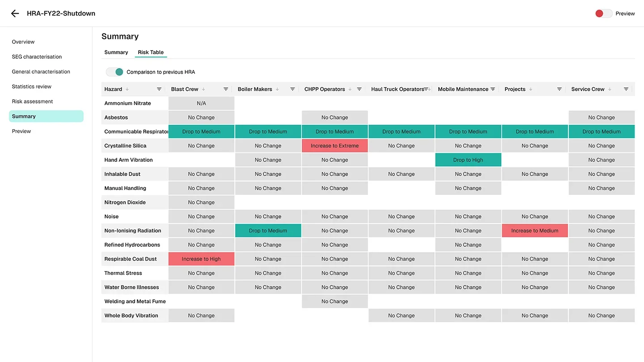Select the Increase to Extreme cell for Crystalline Silica
Screen dimensions: 644x362
point(335,145)
